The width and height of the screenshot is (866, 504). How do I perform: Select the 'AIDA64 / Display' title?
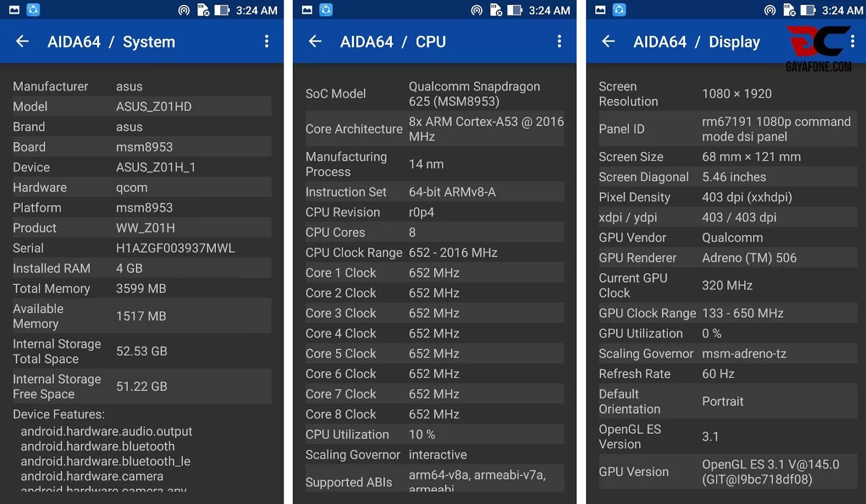697,42
